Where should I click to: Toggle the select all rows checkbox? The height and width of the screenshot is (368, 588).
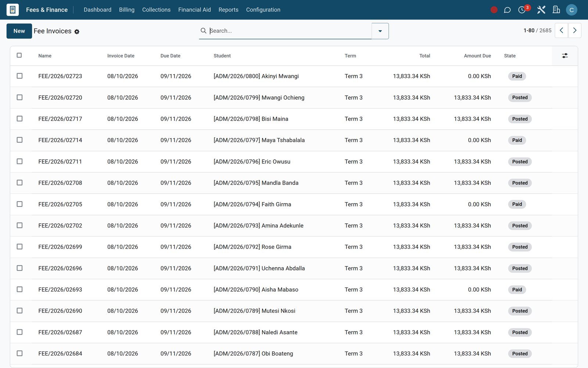click(19, 55)
